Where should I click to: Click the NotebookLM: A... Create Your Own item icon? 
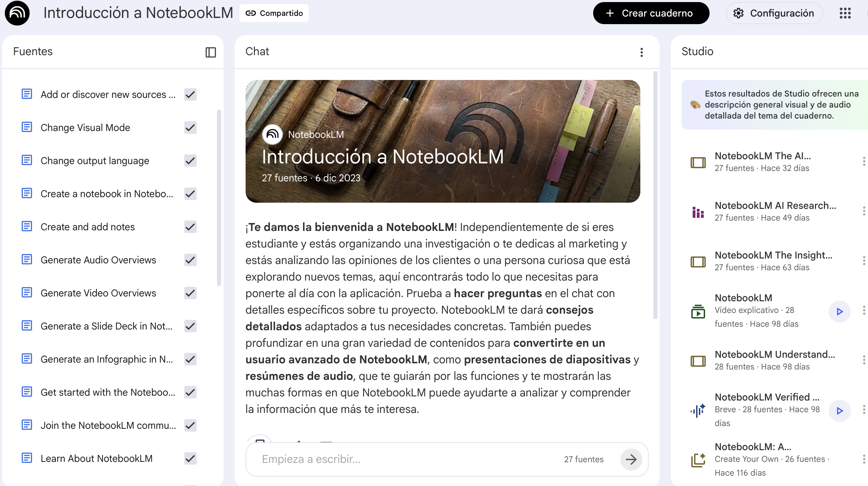coord(698,460)
